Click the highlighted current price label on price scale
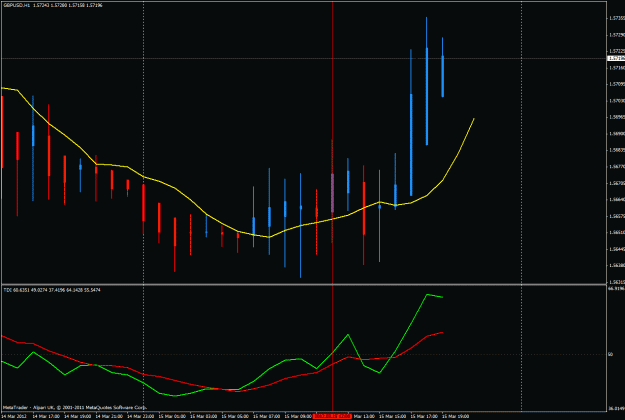 click(616, 58)
